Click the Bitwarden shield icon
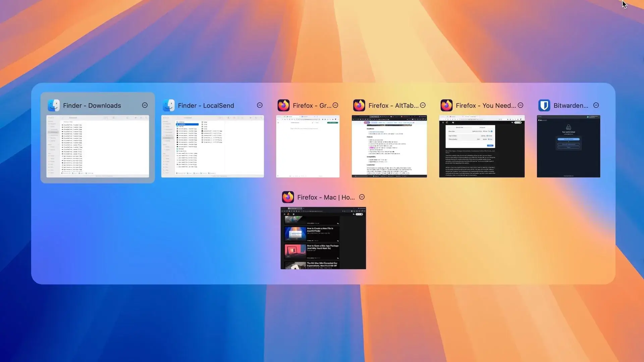Image resolution: width=644 pixels, height=362 pixels. (544, 105)
